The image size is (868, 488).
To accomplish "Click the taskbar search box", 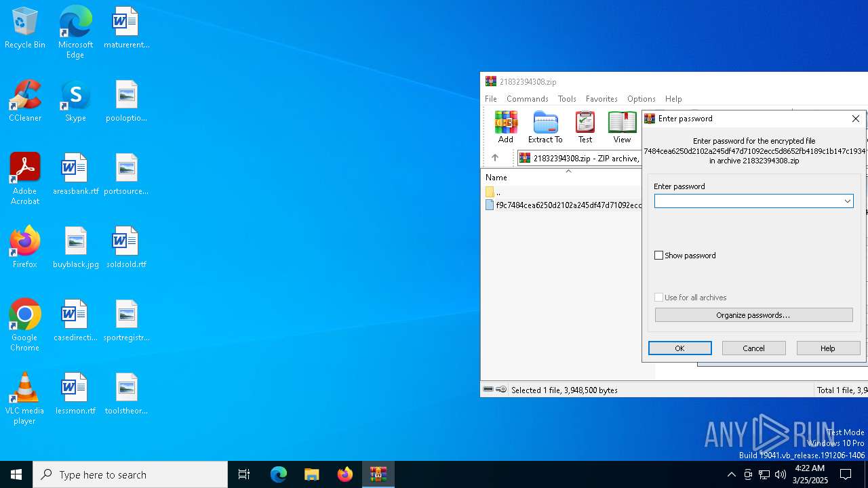I will [130, 474].
